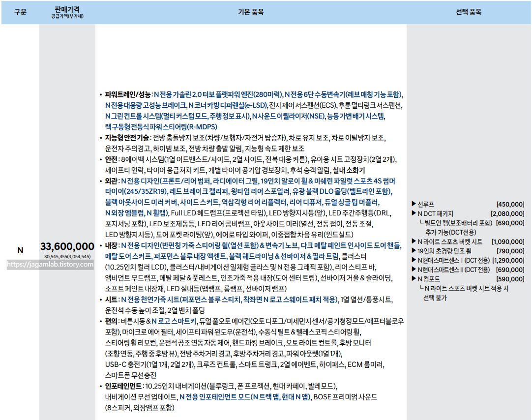The image size is (532, 420).
Task: Click 추가 가능(DCT전용) note
Action: pyautogui.click(x=451, y=233)
